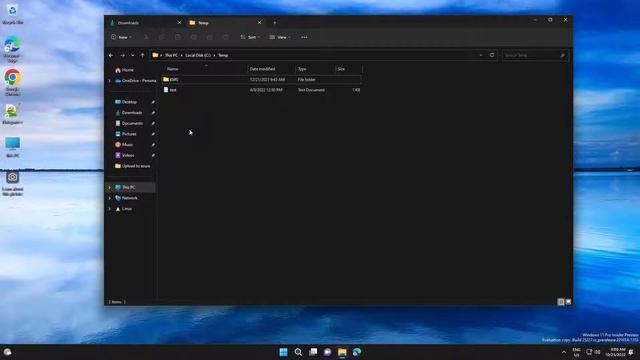The image size is (640, 360).
Task: Refresh the folder with the refresh icon
Action: pos(492,55)
